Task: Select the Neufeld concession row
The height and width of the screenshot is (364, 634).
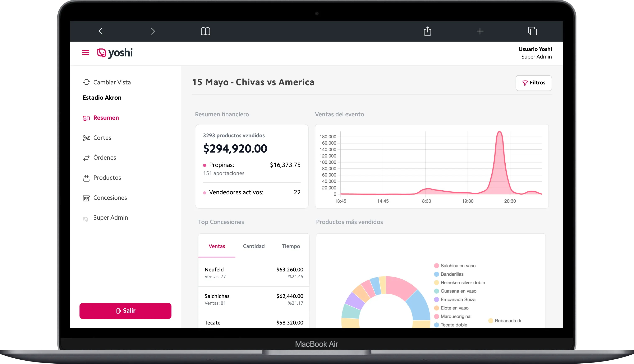Action: tap(254, 273)
